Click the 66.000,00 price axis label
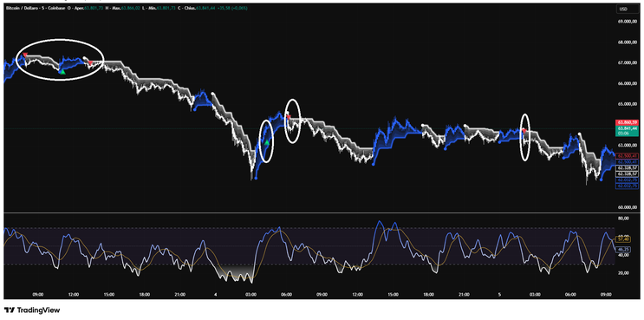The image size is (644, 320). [x=628, y=83]
